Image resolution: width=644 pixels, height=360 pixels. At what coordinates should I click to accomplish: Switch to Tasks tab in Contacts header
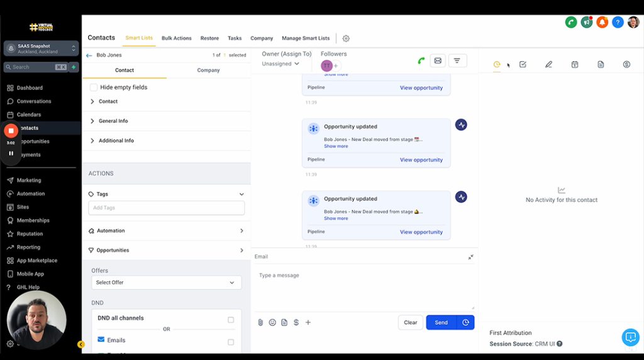pos(235,38)
